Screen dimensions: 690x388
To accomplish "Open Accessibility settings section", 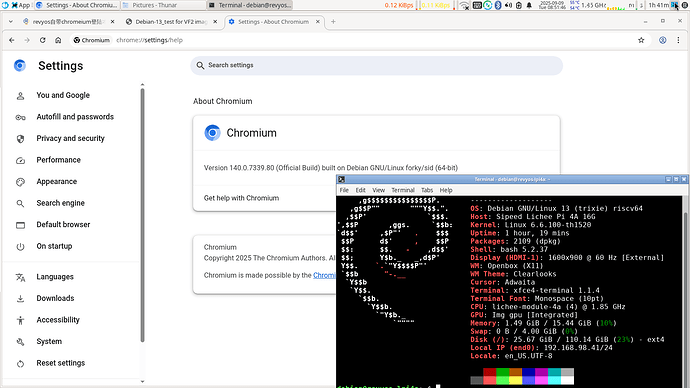I will tap(58, 320).
